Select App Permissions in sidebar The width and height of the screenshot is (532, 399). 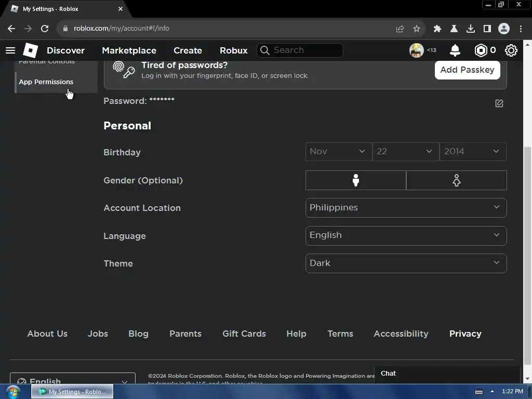coord(56,82)
